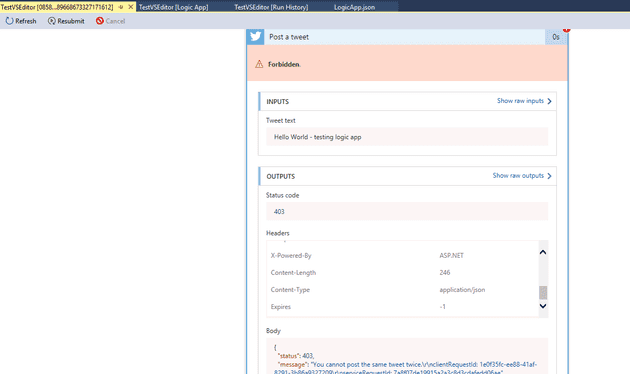This screenshot has height=374, width=630.
Task: Click the Forbidden error message text
Action: click(x=284, y=64)
